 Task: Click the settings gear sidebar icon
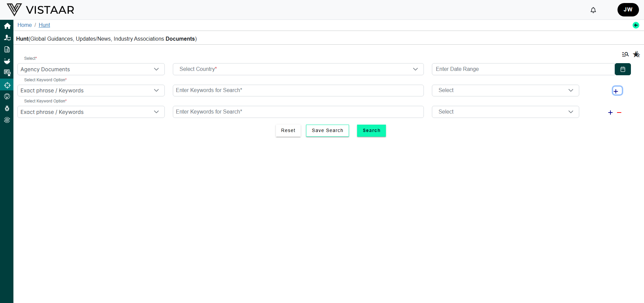click(7, 120)
